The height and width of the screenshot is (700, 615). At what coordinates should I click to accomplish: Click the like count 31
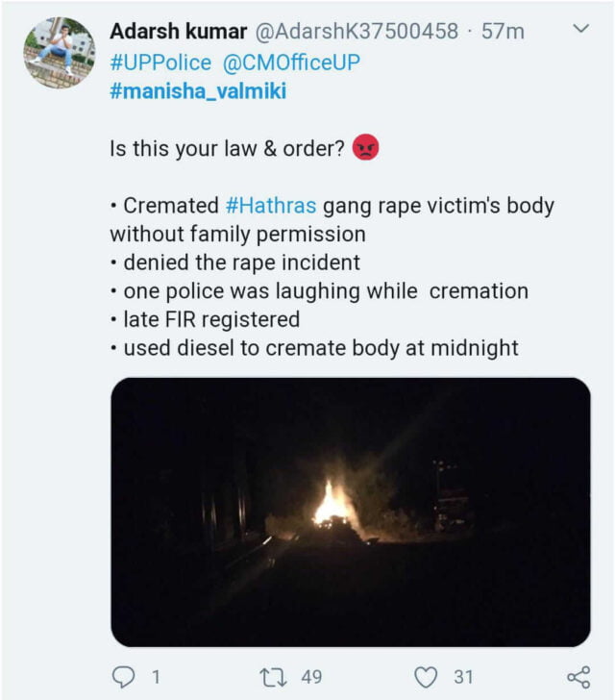click(463, 677)
